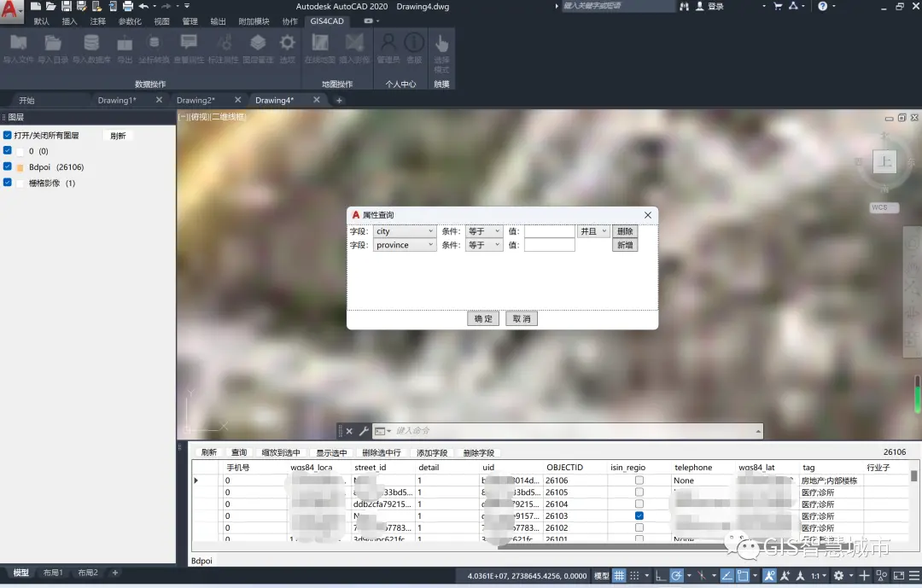Open the annotation scale 1:1 dropdown
922x588 pixels.
coord(819,576)
